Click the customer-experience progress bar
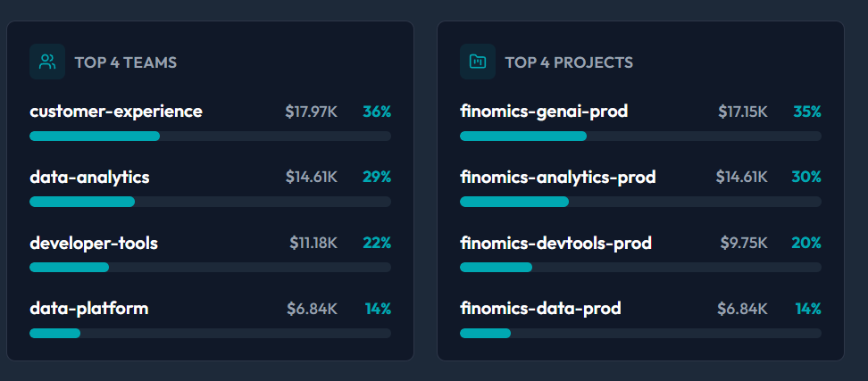This screenshot has width=868, height=381. pyautogui.click(x=211, y=136)
